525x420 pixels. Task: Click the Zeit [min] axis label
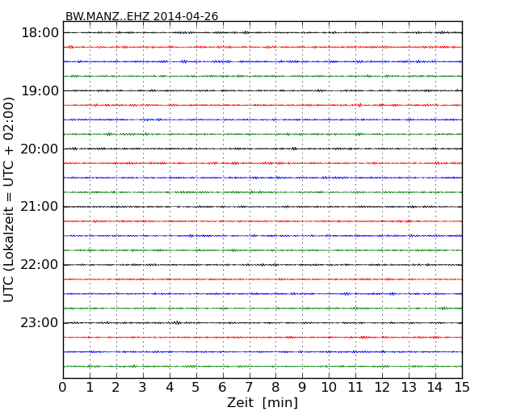(x=262, y=402)
